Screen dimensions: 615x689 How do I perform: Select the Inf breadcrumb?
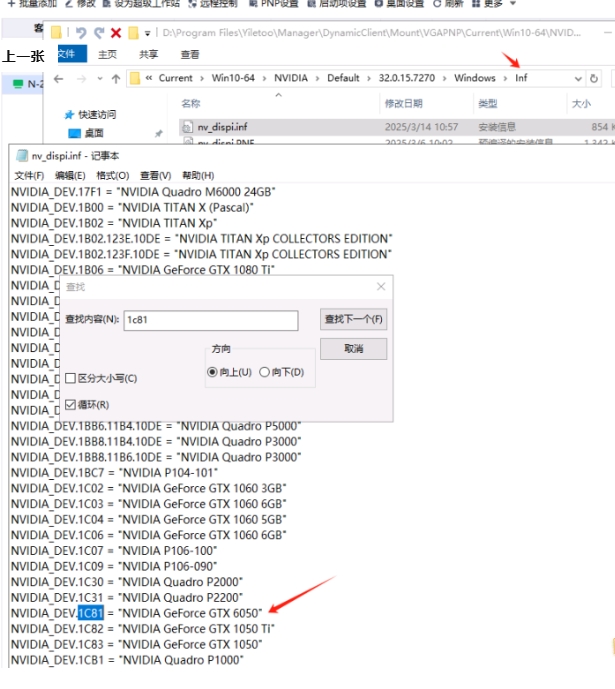click(521, 78)
